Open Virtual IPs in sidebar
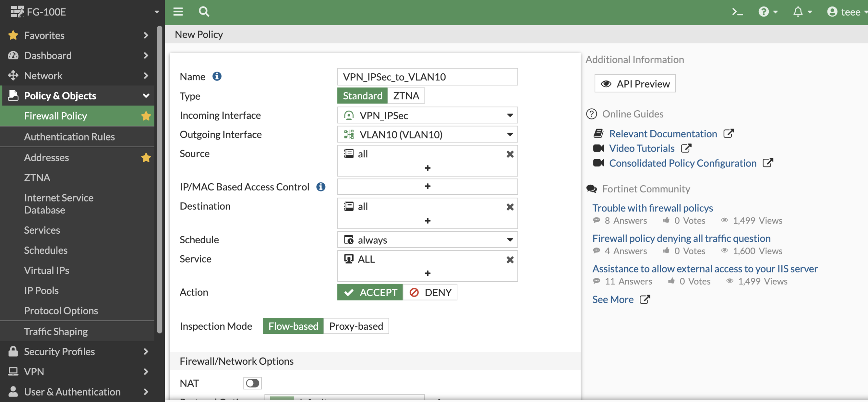Image resolution: width=868 pixels, height=402 pixels. (x=47, y=270)
